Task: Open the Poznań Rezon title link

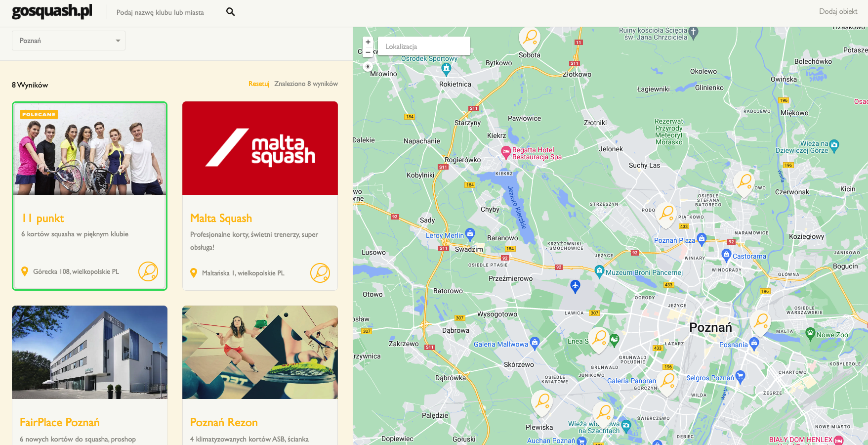Action: tap(224, 422)
